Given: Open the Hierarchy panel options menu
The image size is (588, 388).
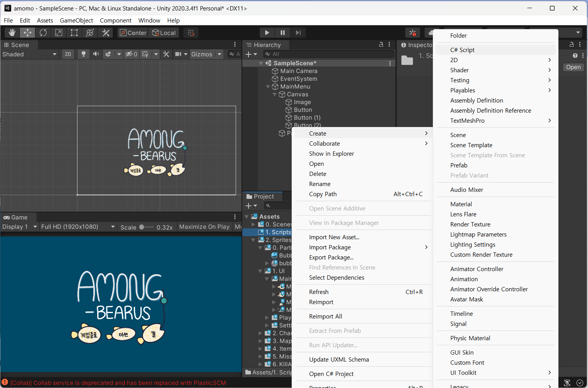Looking at the screenshot, I should pyautogui.click(x=389, y=45).
